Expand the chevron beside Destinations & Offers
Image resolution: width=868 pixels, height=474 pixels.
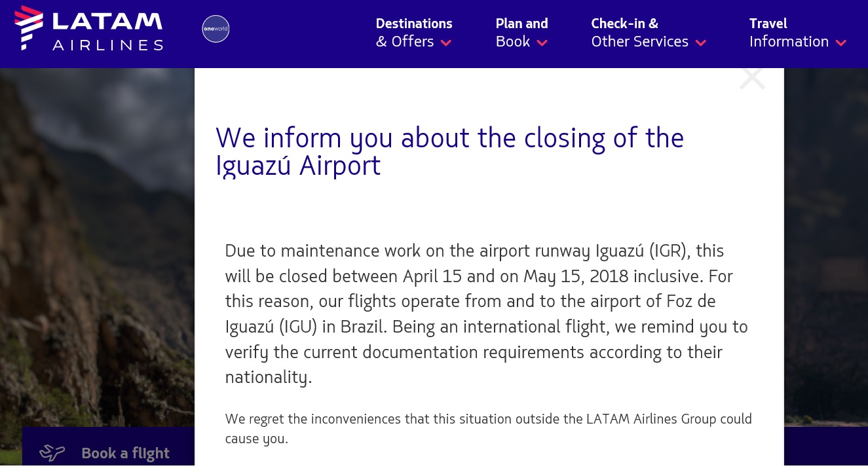click(x=446, y=43)
